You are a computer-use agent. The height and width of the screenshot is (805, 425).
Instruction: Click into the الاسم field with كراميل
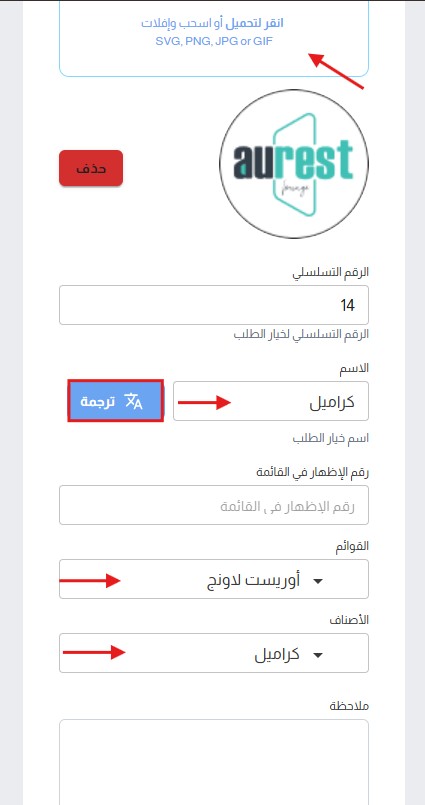271,401
